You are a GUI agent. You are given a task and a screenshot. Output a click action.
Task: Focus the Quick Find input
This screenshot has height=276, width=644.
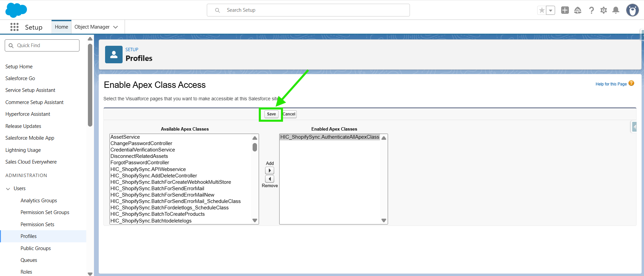pyautogui.click(x=42, y=45)
